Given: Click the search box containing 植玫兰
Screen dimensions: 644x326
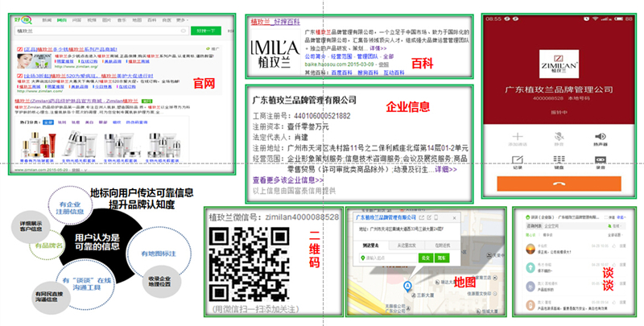Looking at the screenshot, I should point(101,31).
